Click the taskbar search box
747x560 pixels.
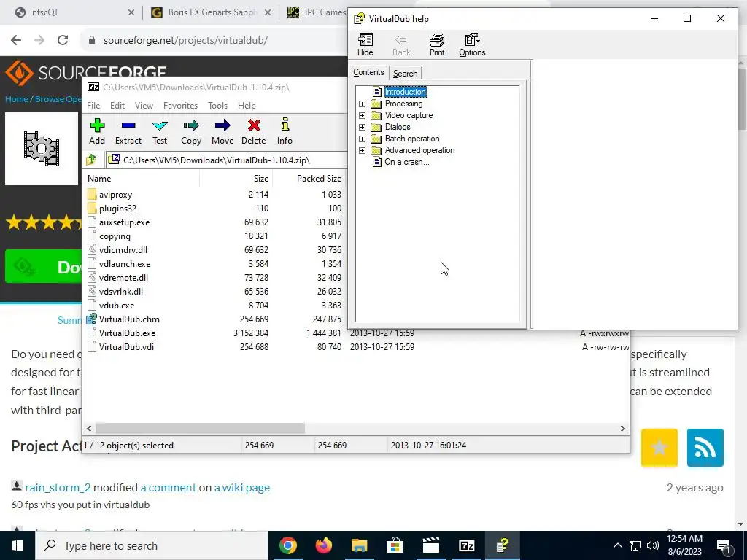pos(152,545)
